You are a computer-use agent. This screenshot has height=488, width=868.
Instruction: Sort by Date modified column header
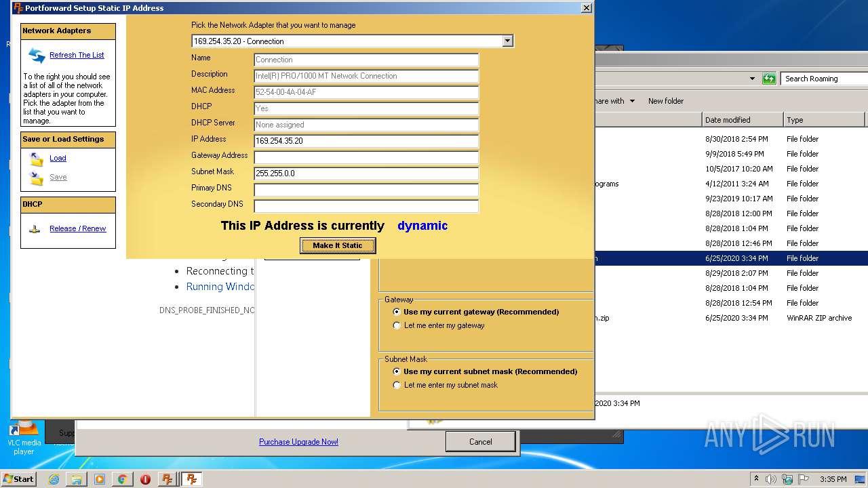(743, 120)
